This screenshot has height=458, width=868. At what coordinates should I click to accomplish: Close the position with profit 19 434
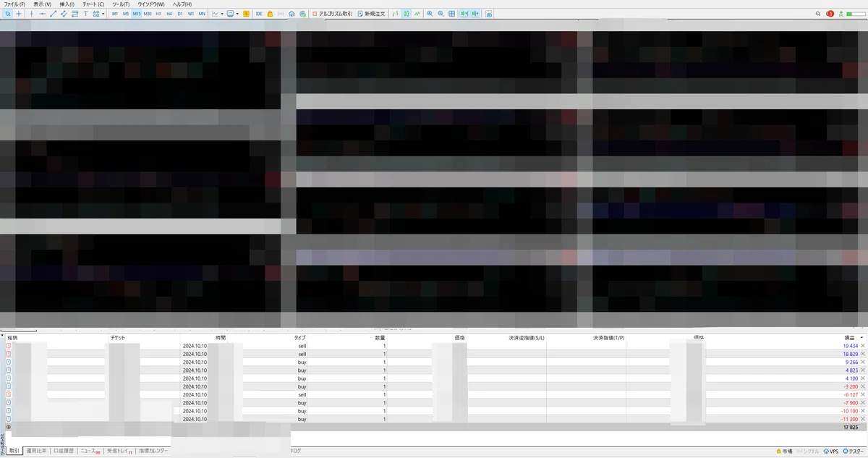pos(862,347)
